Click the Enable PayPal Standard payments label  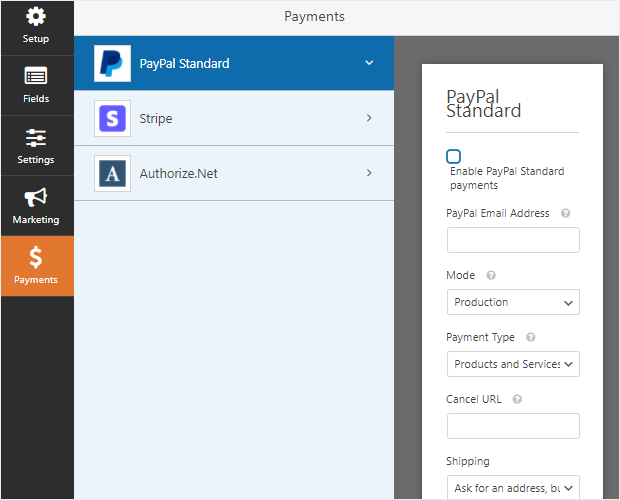[507, 178]
